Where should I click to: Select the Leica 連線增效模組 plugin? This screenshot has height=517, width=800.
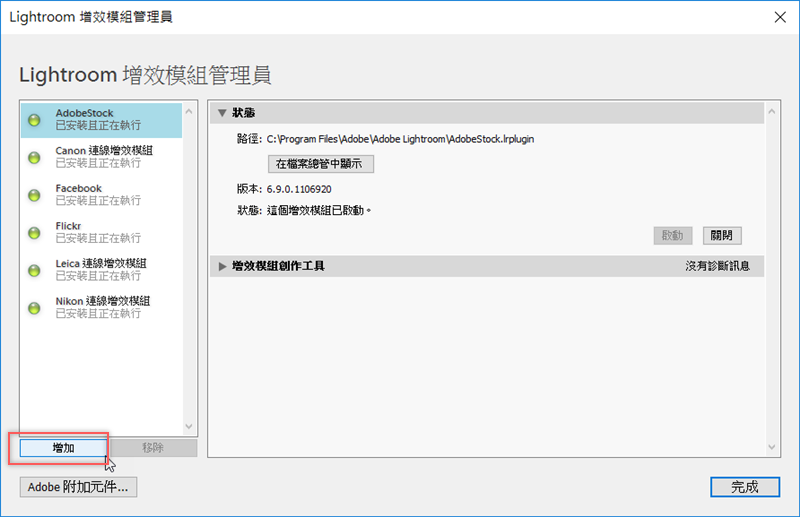coord(102,270)
